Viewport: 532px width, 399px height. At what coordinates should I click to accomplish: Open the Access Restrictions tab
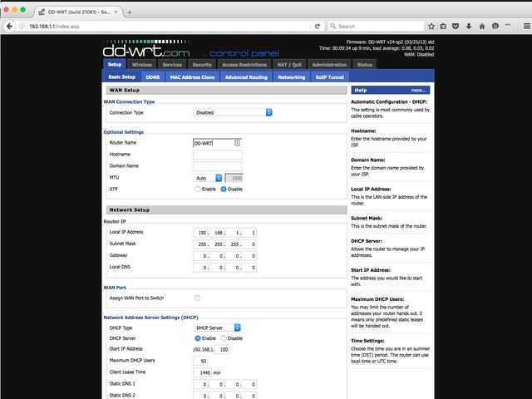click(x=244, y=65)
